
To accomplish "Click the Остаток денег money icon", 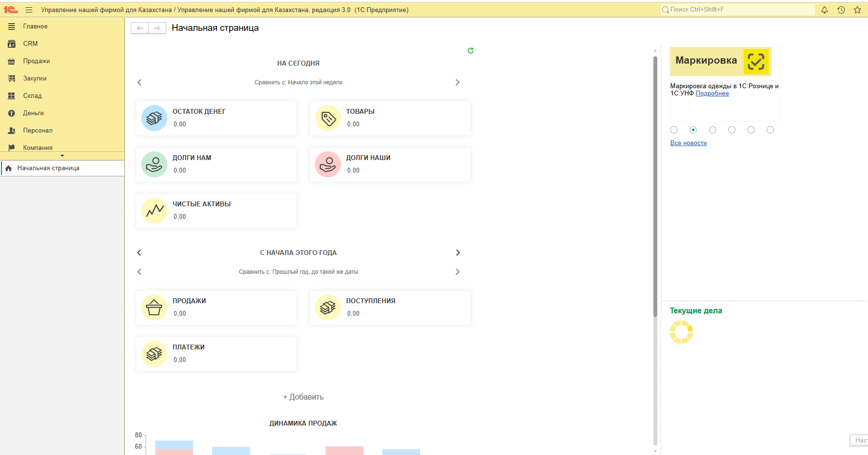I will pos(154,118).
